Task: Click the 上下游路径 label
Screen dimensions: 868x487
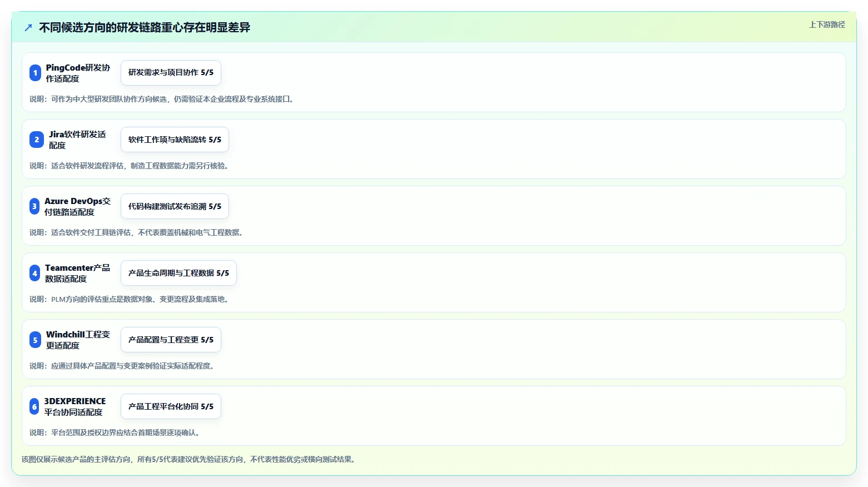Action: pos(827,24)
